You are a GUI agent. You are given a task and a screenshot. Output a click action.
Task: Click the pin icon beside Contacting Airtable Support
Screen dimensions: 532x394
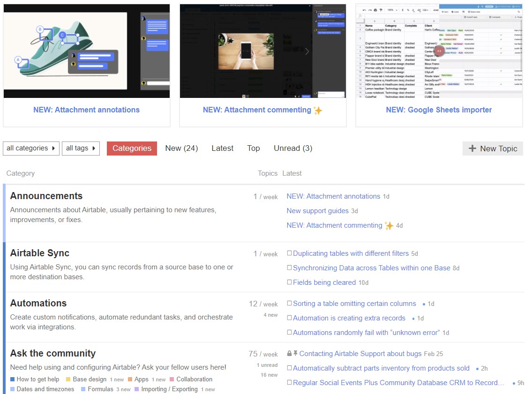pos(295,353)
